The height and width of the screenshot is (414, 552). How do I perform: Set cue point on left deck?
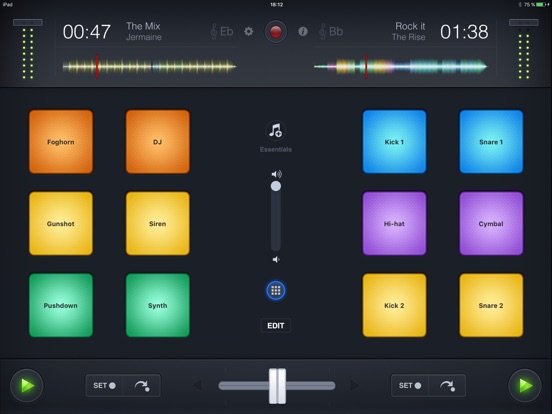coord(104,385)
